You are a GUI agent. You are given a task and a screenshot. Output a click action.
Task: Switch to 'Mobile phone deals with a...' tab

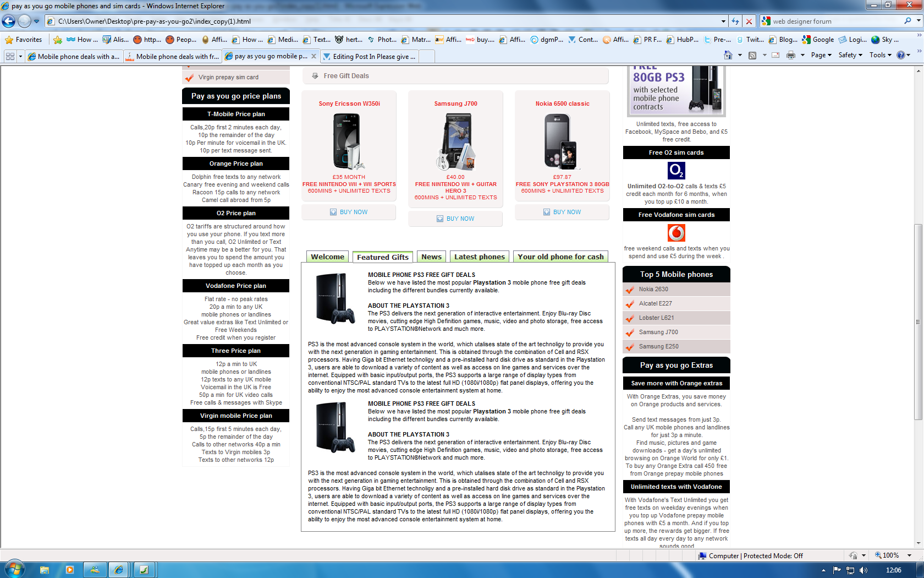click(x=74, y=56)
